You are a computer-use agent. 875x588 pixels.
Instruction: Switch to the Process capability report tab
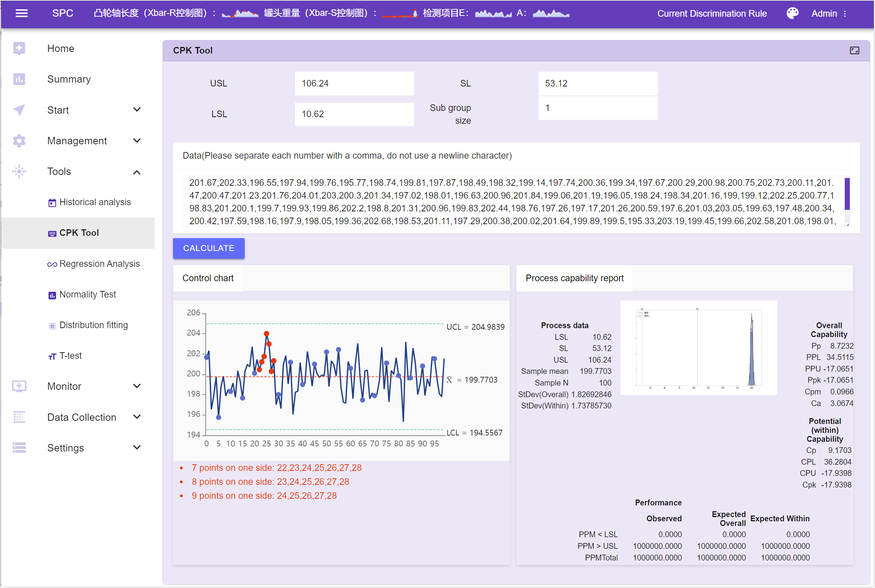(574, 278)
